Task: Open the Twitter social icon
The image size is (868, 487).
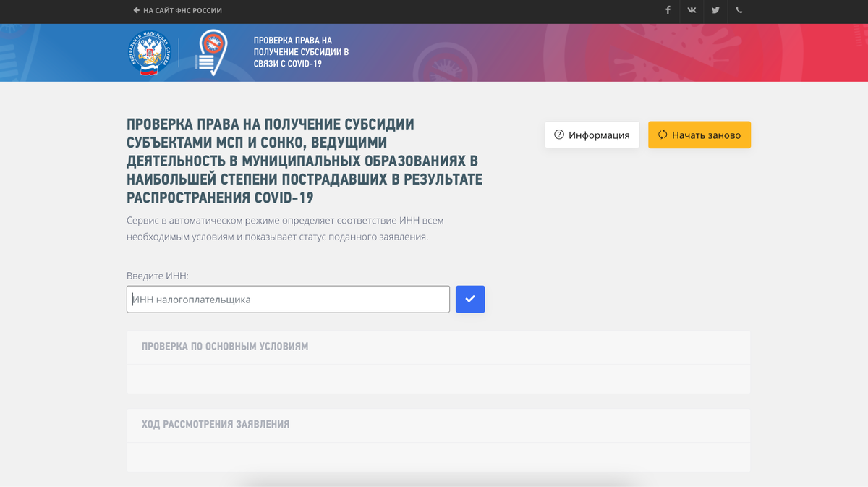Action: 715,10
